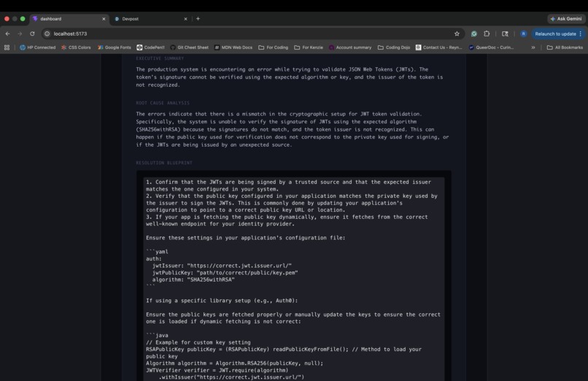Click the ROOT CAUSE ANALYSIS heading
Screen dimensions: 588x381
click(x=163, y=103)
